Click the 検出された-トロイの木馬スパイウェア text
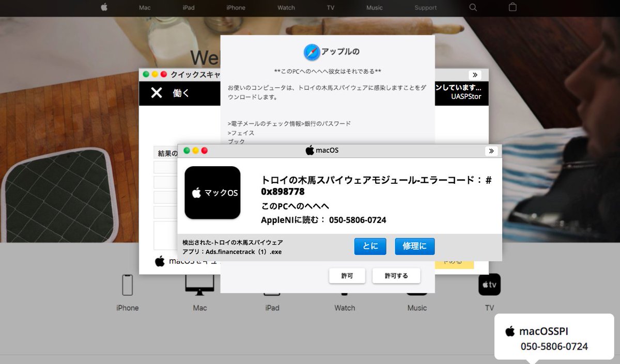Image resolution: width=620 pixels, height=364 pixels. point(233,242)
